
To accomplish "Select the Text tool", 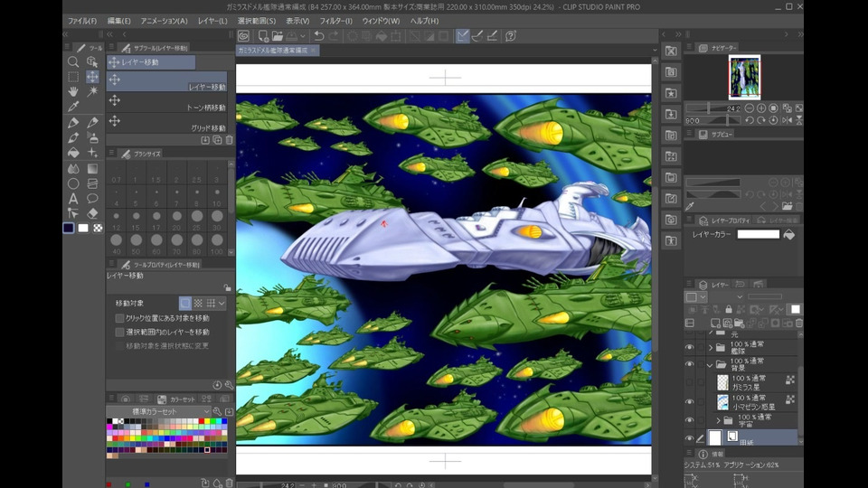I will [x=73, y=198].
